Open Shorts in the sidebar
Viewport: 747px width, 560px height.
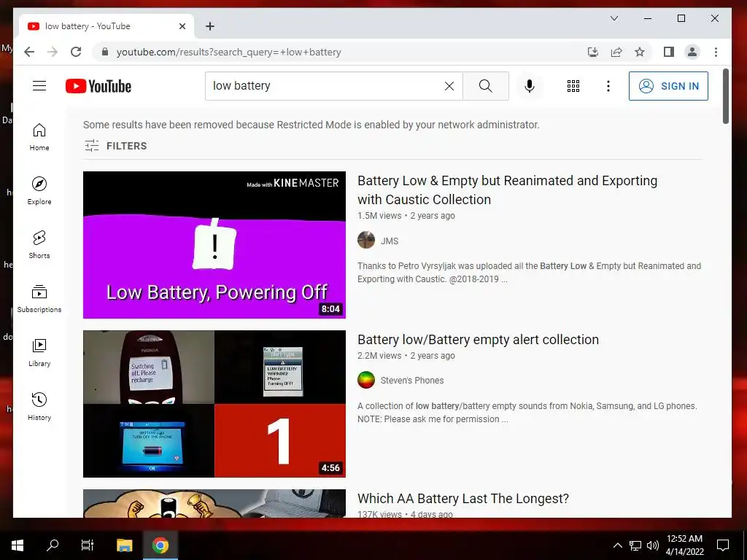39,245
